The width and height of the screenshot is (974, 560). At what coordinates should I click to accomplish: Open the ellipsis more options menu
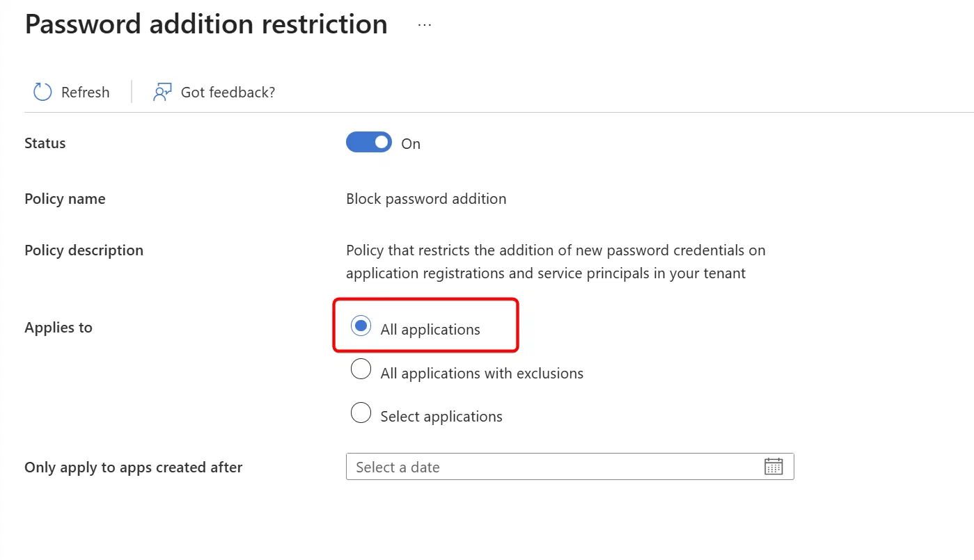click(425, 24)
